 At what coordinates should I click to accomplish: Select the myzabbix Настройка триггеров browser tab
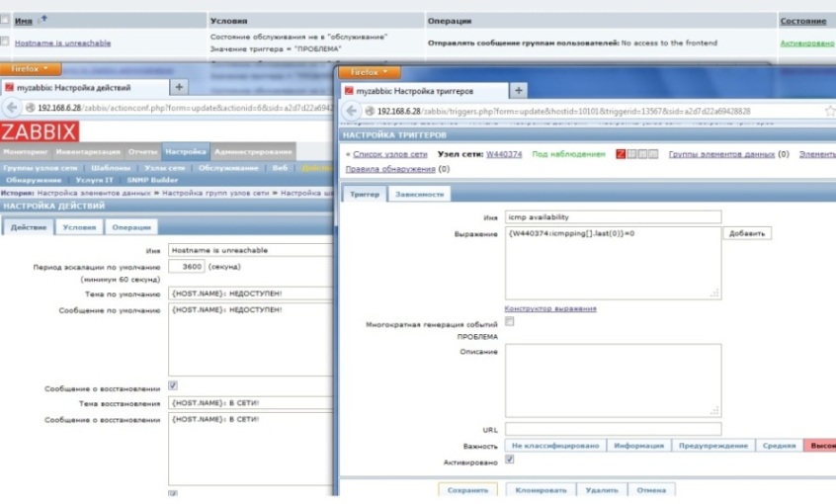[x=424, y=91]
